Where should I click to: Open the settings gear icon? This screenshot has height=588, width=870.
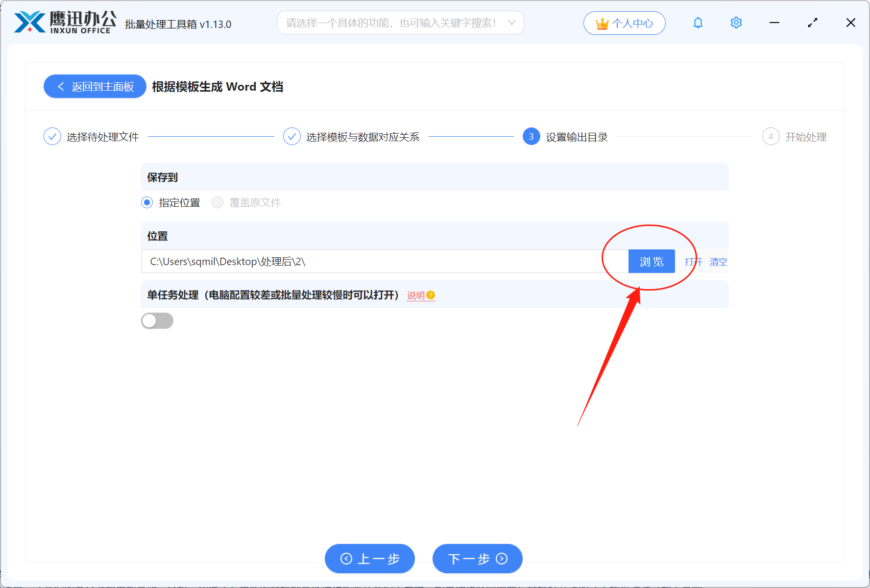tap(736, 23)
